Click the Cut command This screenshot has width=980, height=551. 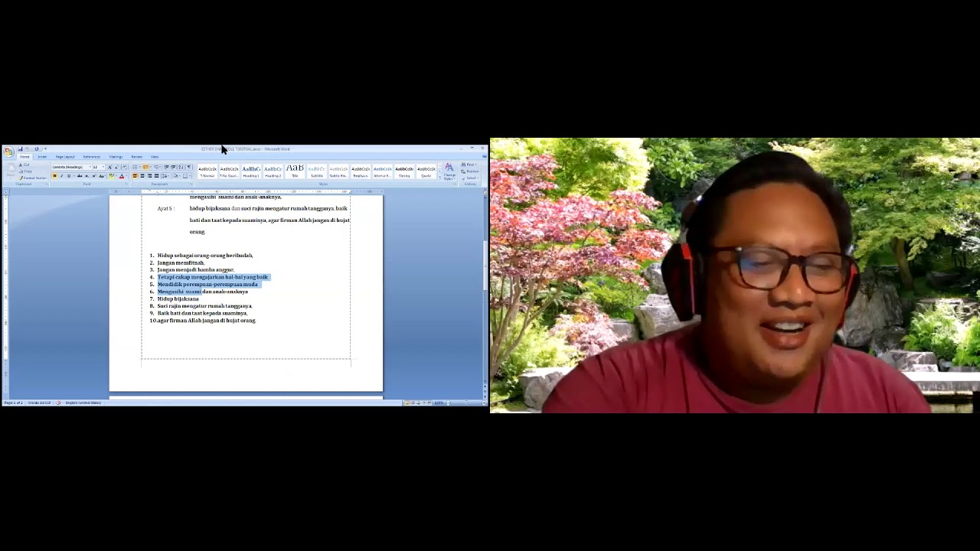[x=24, y=165]
